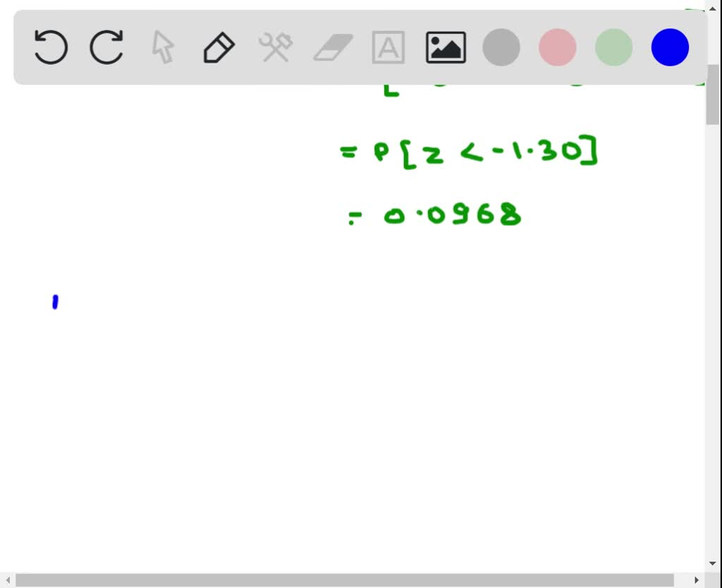The height and width of the screenshot is (588, 722).
Task: Click the Redo icon
Action: tap(106, 47)
